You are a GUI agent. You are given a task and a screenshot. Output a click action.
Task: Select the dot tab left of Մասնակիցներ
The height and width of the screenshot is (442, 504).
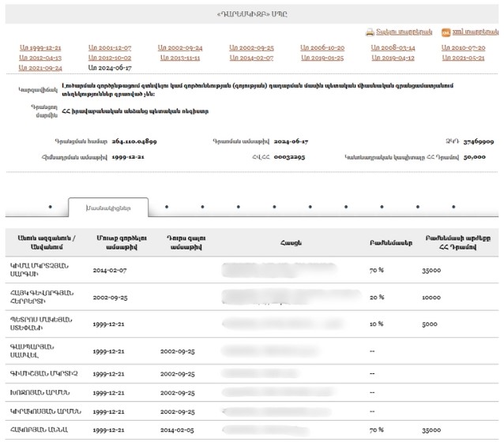point(50,207)
